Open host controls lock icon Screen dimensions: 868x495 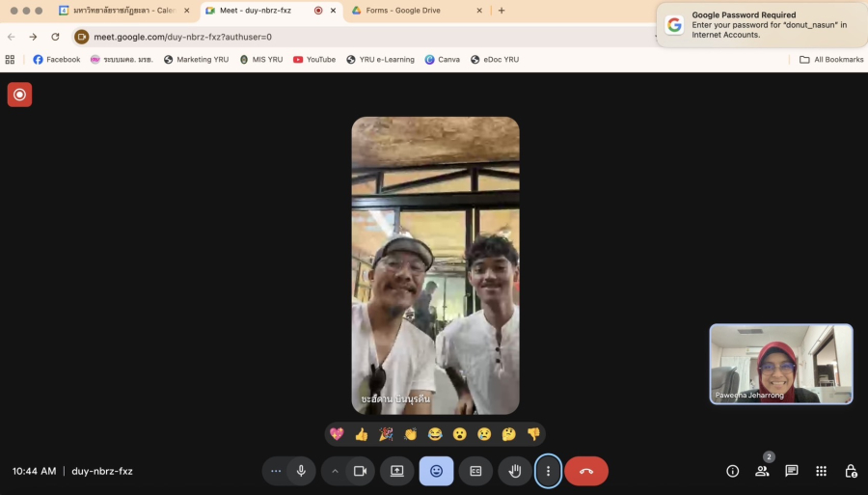[x=851, y=471]
